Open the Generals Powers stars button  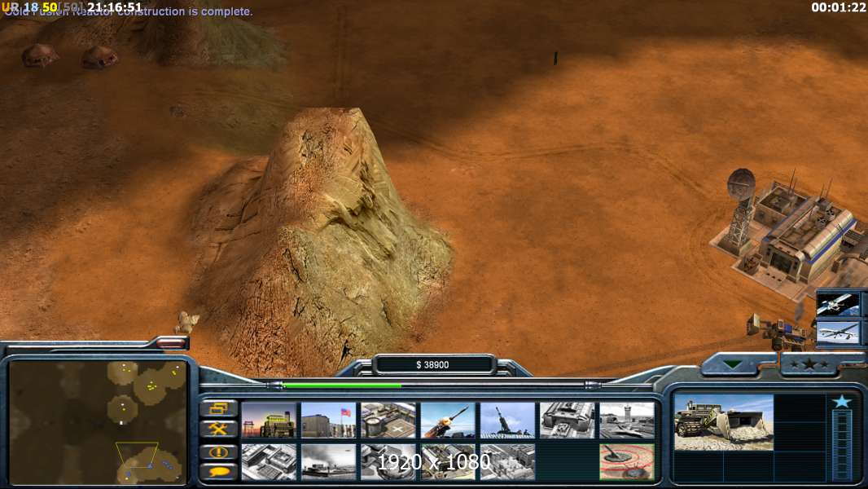[809, 364]
